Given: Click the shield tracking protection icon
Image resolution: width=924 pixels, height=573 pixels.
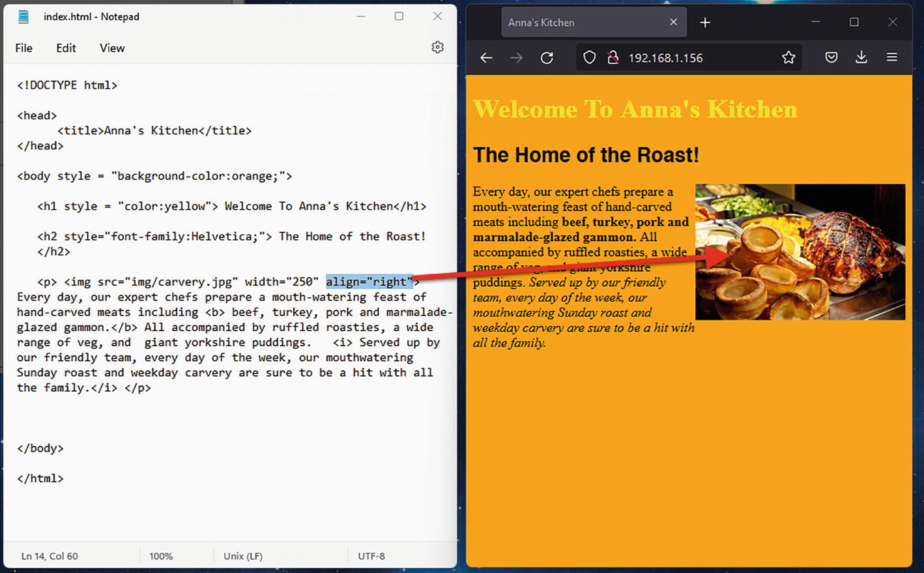Looking at the screenshot, I should click(589, 58).
